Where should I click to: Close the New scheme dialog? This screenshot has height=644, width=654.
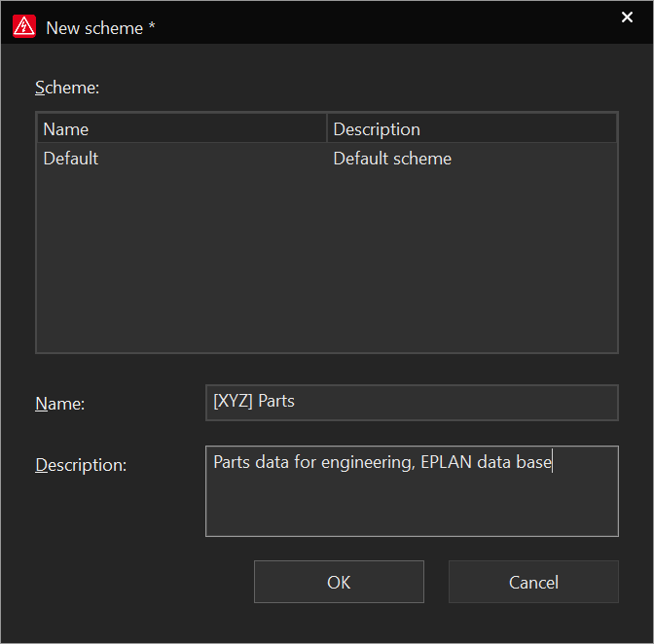tap(627, 18)
